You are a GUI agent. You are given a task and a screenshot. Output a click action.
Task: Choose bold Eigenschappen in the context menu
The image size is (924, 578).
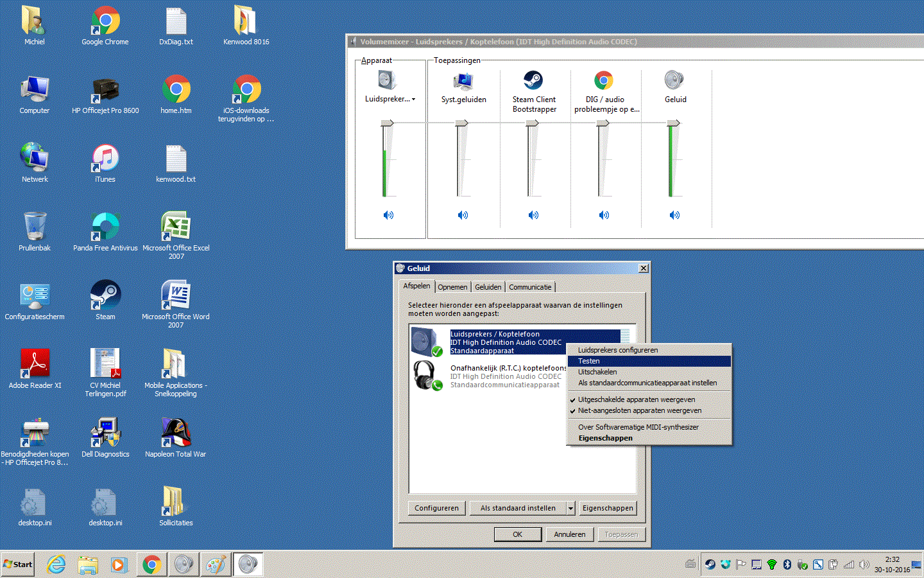pyautogui.click(x=649, y=438)
